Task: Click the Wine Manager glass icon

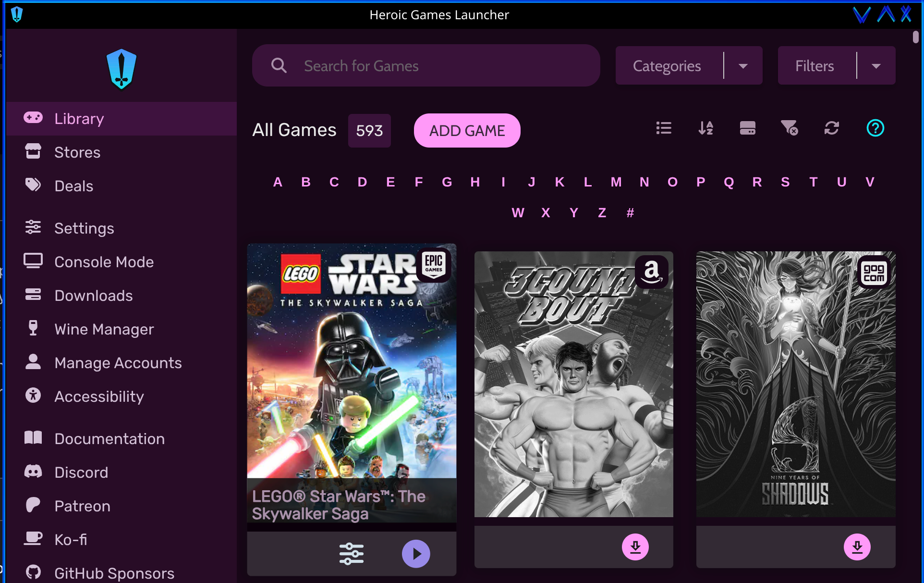Action: (33, 328)
